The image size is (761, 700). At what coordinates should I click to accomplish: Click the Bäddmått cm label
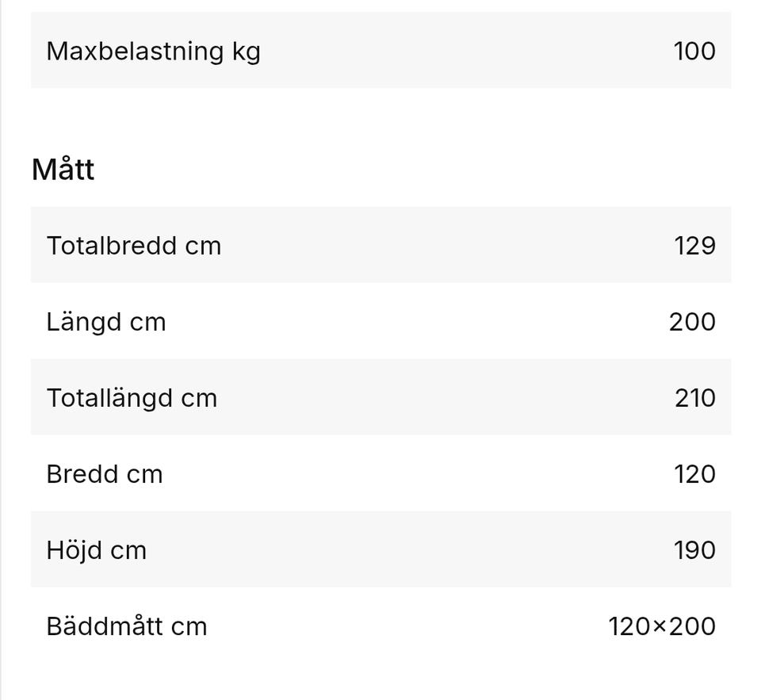click(127, 626)
